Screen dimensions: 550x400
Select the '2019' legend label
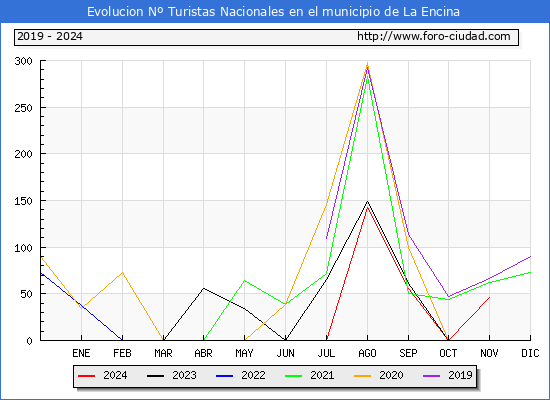pyautogui.click(x=460, y=375)
